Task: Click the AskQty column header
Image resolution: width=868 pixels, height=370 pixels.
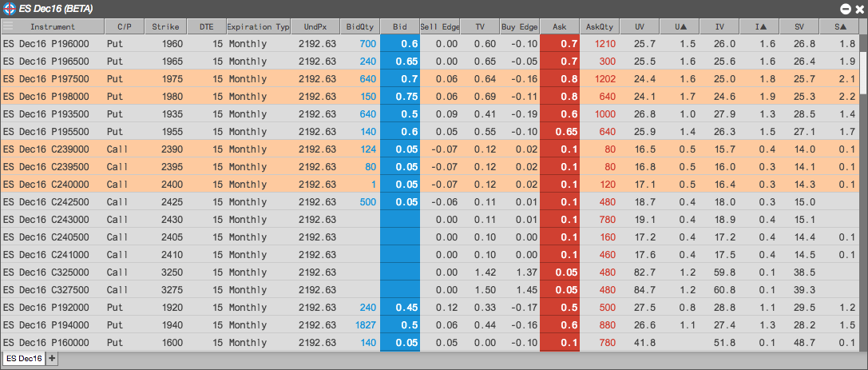Action: (x=600, y=26)
